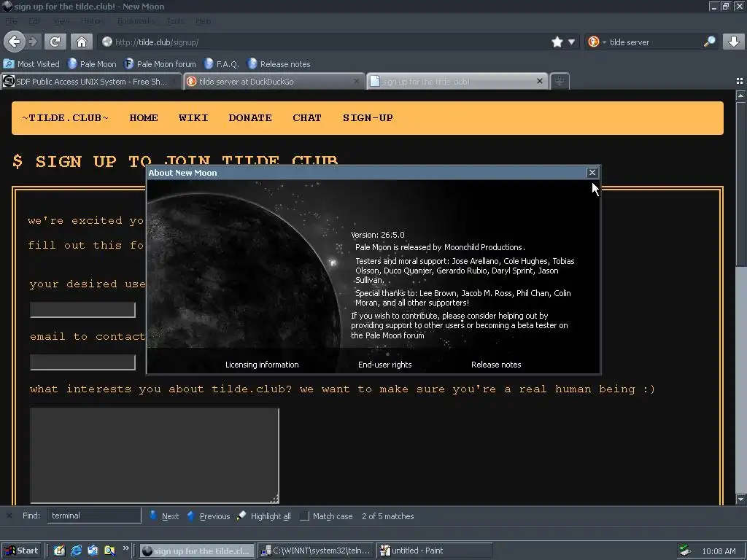
Task: Close the find bar with the X
Action: coord(9,516)
